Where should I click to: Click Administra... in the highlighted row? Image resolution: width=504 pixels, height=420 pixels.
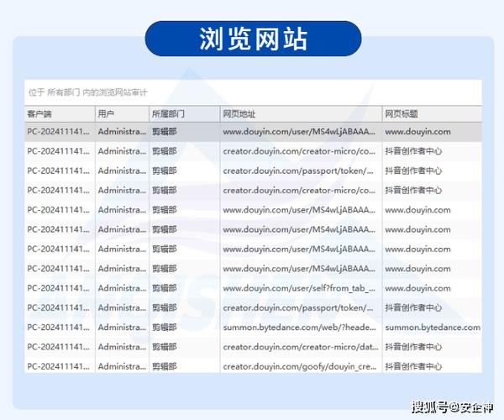tap(122, 132)
